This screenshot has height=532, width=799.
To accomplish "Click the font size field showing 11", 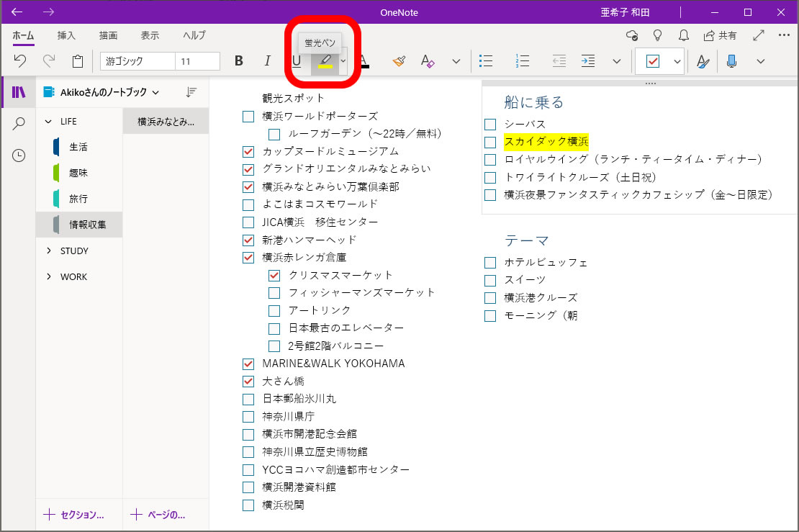I will pos(197,61).
